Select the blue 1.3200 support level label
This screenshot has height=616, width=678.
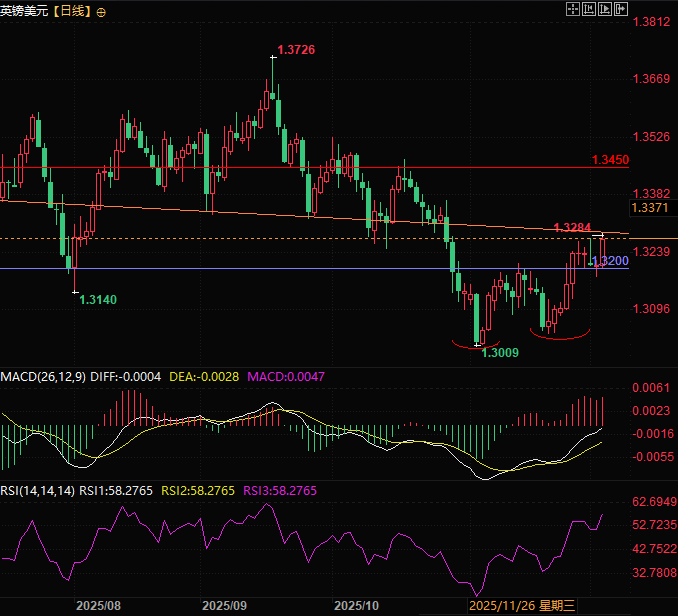615,260
